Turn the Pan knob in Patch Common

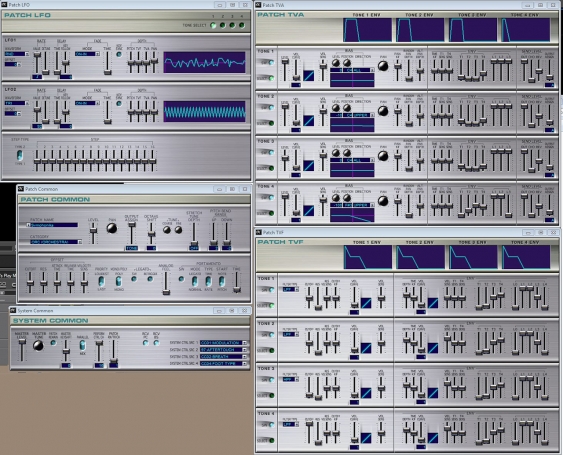click(112, 228)
